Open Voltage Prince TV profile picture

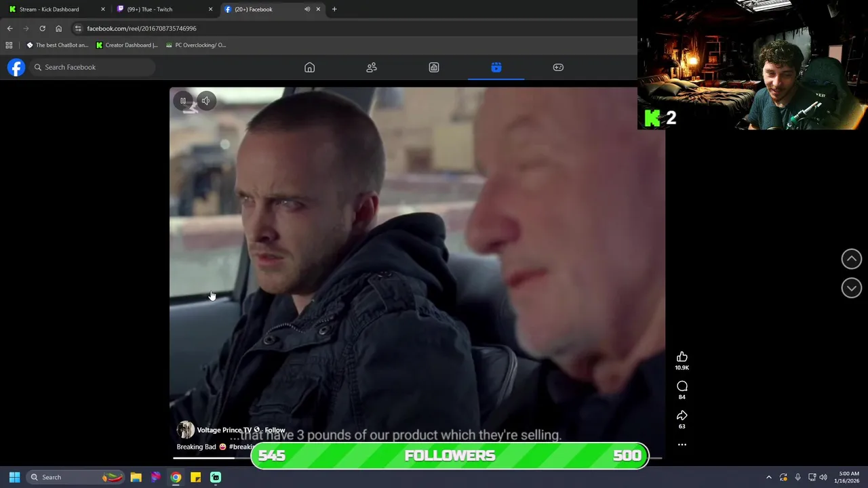(185, 430)
